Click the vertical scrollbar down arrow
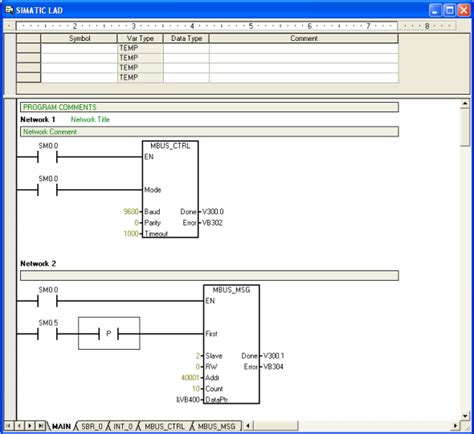 pyautogui.click(x=465, y=416)
